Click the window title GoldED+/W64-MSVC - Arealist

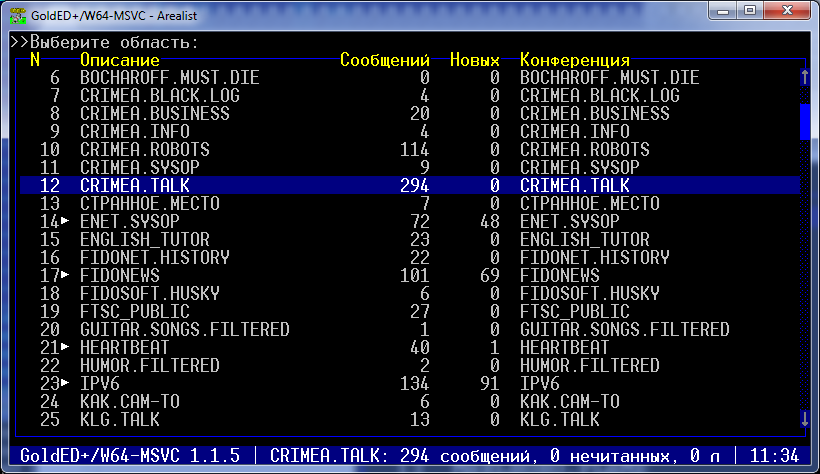[x=113, y=16]
